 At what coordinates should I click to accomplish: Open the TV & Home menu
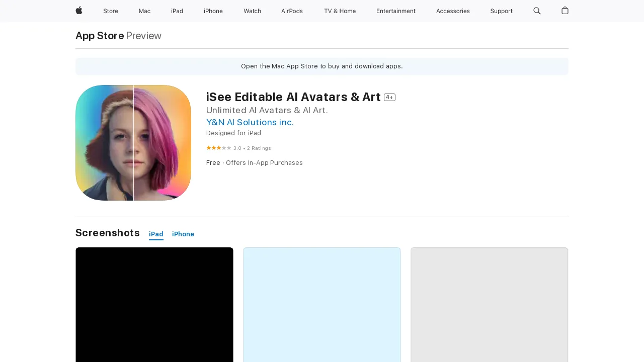[340, 11]
